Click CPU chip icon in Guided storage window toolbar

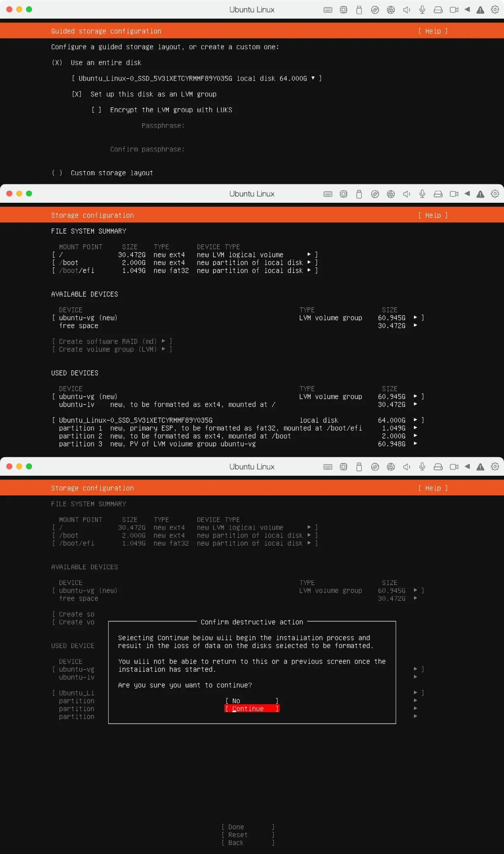(x=343, y=10)
